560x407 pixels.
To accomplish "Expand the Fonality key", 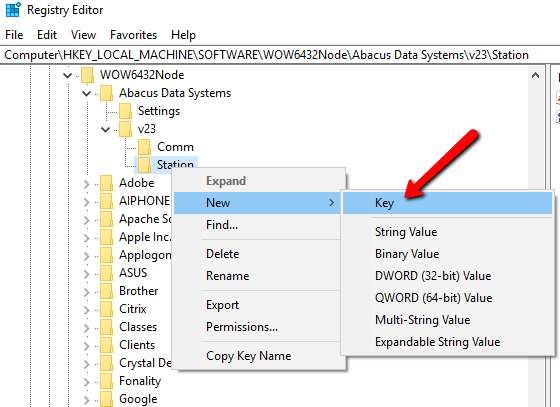I will (86, 382).
